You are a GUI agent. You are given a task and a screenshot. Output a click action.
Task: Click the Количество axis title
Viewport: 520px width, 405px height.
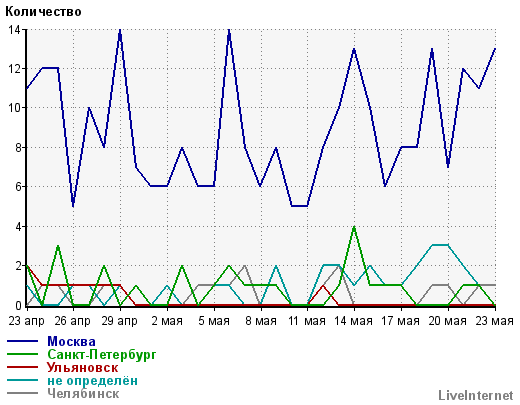pos(43,12)
